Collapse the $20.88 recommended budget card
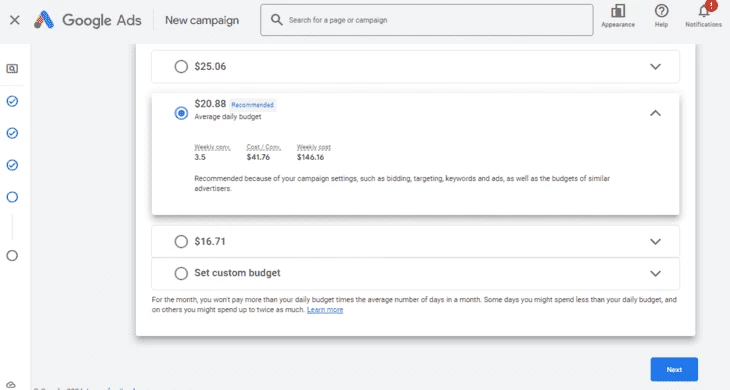This screenshot has height=390, width=730. (655, 113)
